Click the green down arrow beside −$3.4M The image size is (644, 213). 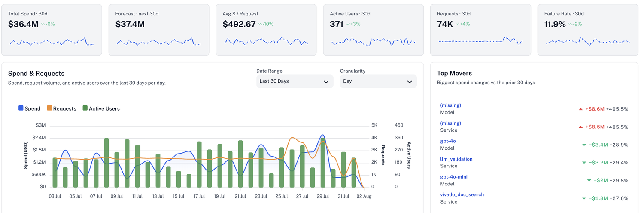coord(584,145)
